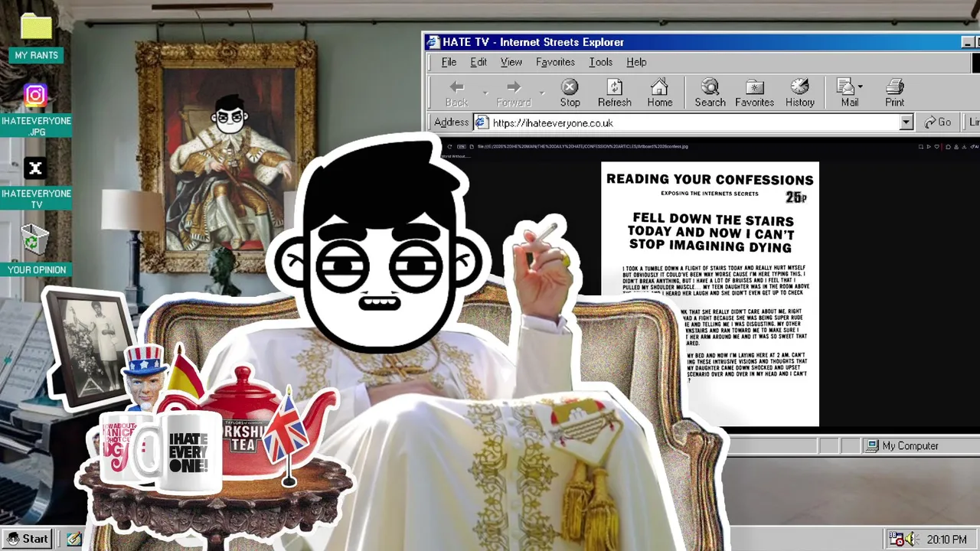This screenshot has width=980, height=551.
Task: Click the Back toolbar button
Action: point(456,93)
